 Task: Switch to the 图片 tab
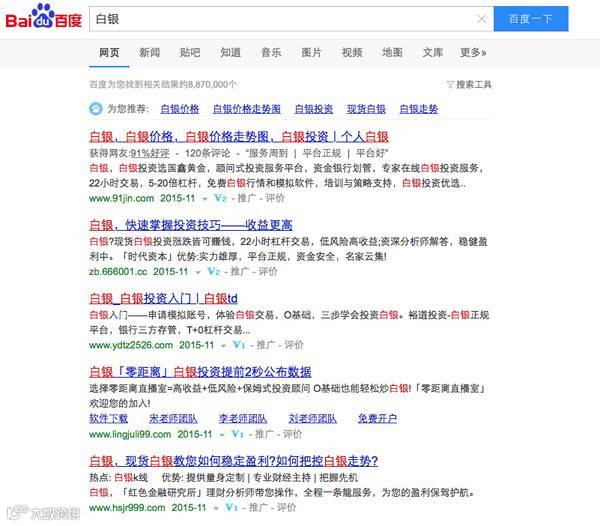311,52
